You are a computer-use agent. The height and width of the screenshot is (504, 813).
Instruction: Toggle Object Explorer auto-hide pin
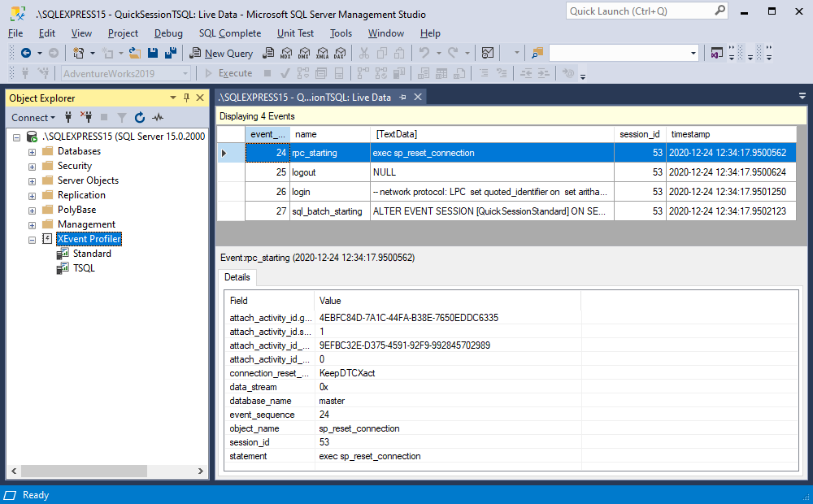point(187,98)
